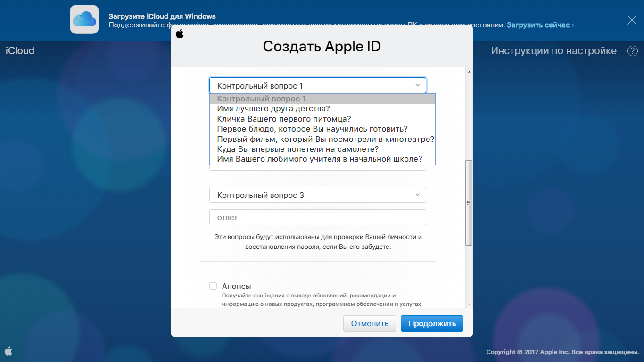Open the Контрольный вопрос 3 dropdown

coord(318,195)
